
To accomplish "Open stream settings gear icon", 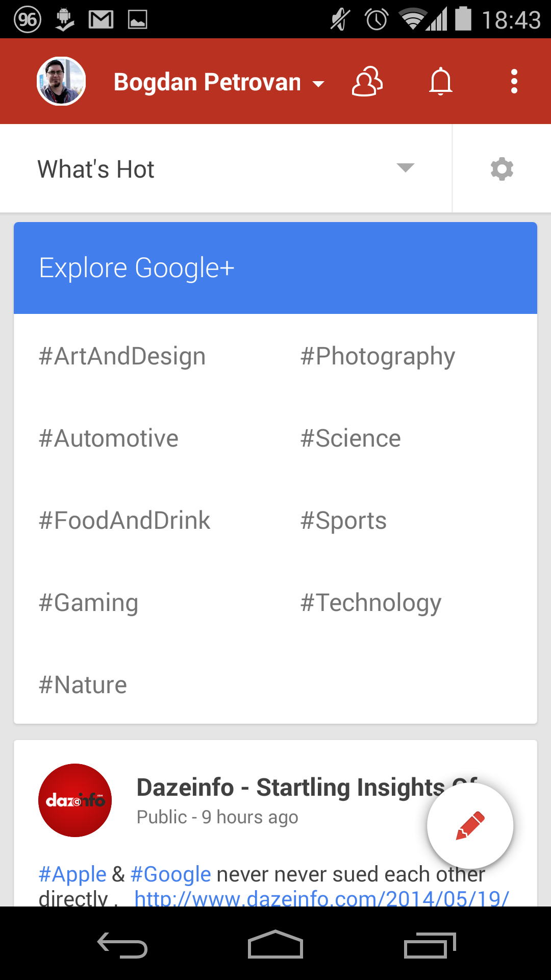I will (502, 169).
